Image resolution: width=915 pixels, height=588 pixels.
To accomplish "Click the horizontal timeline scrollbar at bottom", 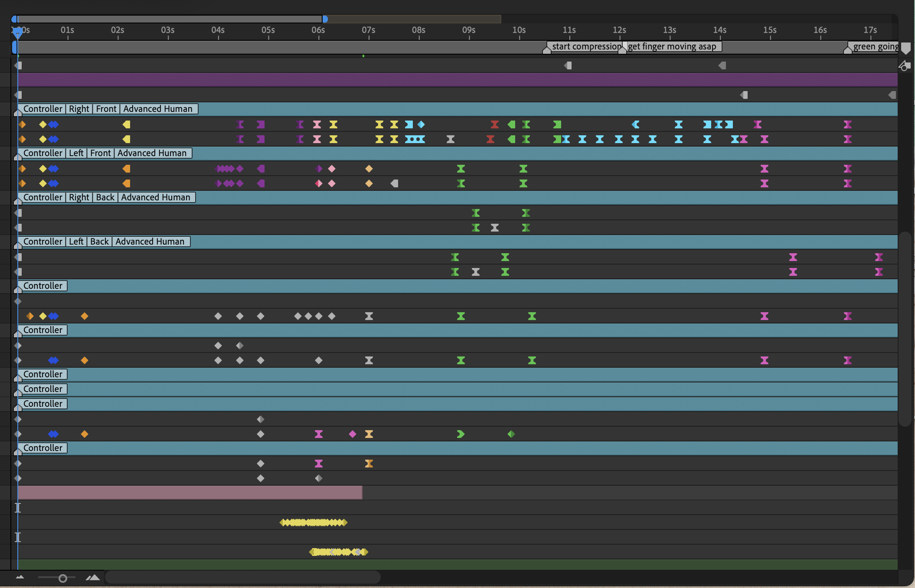I will [243, 577].
